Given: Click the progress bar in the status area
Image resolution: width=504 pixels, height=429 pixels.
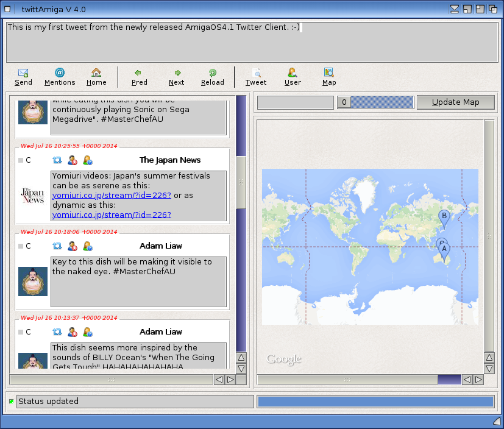Looking at the screenshot, I should click(x=375, y=402).
